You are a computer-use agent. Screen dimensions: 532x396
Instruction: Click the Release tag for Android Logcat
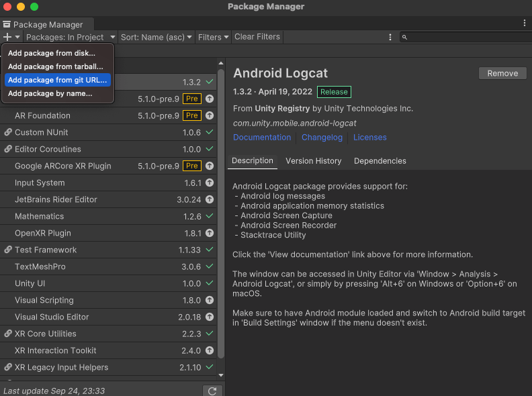334,92
